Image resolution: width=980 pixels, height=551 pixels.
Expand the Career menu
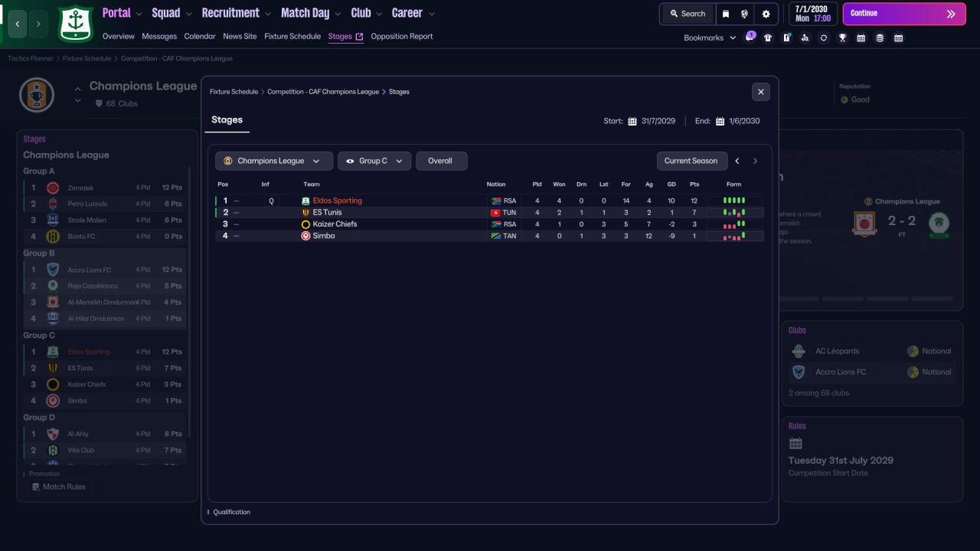413,13
